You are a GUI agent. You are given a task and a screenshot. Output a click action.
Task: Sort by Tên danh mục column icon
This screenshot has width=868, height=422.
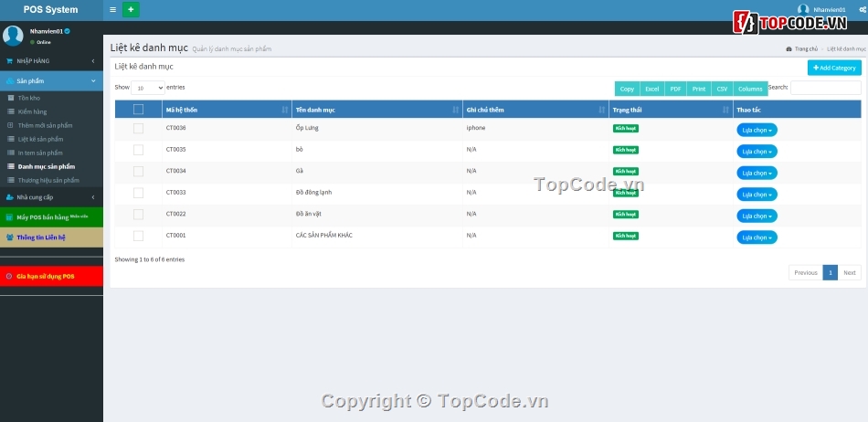point(456,110)
